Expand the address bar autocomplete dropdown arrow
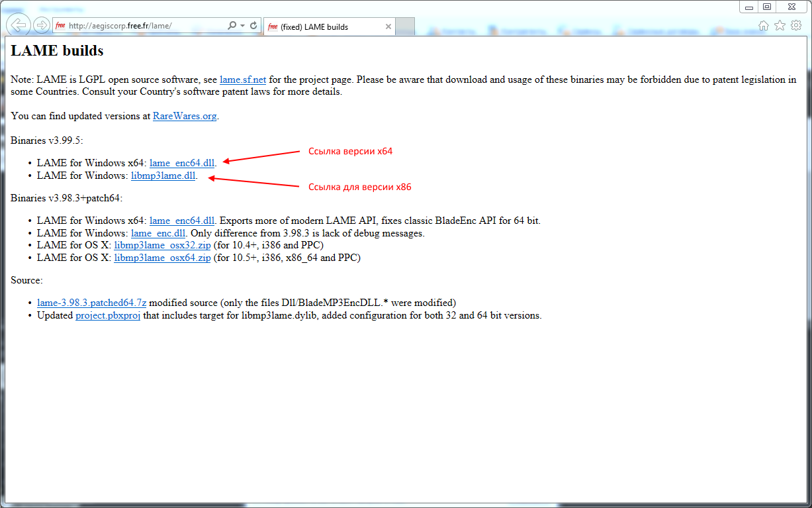The height and width of the screenshot is (508, 812). [243, 26]
